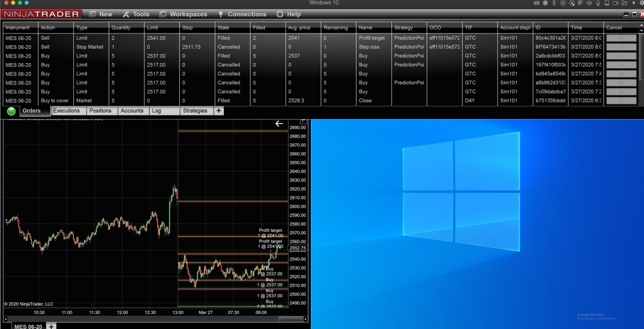Viewport: 644px width, 329px height.
Task: Click the camera icon in VM toolbar
Action: tap(615, 3)
